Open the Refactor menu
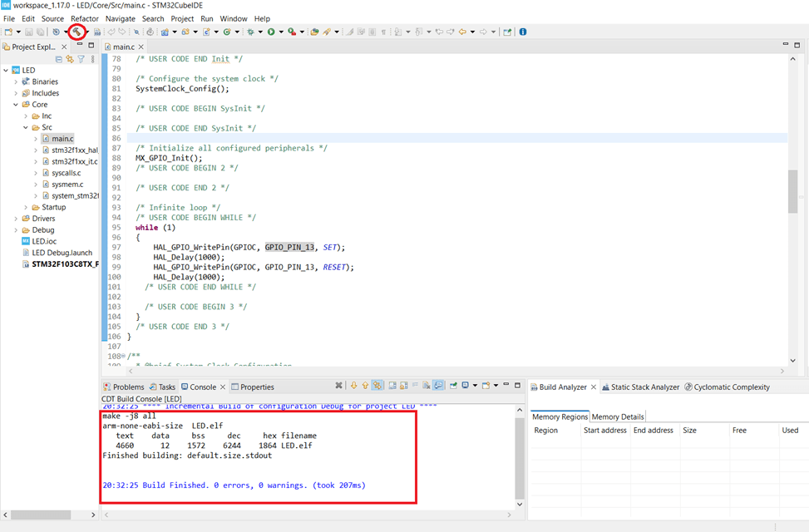Viewport: 809px width, 532px height. coord(84,18)
